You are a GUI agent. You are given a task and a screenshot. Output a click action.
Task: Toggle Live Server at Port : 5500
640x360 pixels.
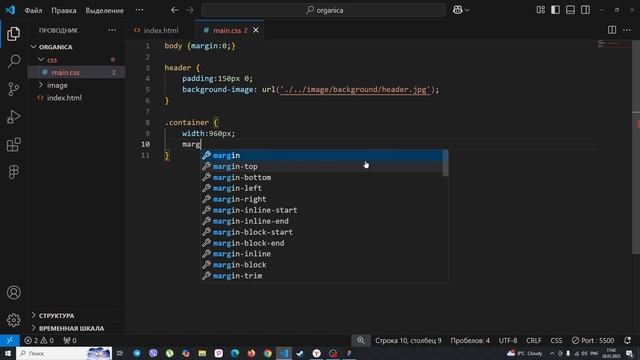point(593,340)
